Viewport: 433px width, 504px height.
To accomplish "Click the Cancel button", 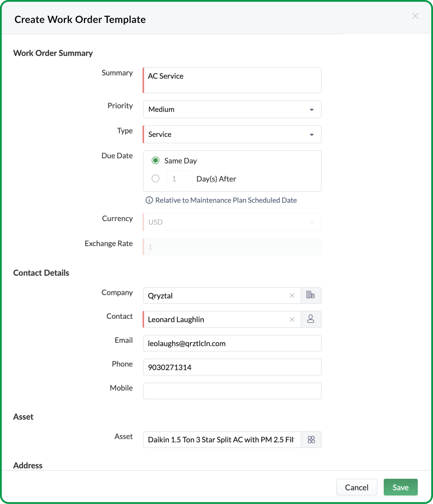I will pyautogui.click(x=357, y=487).
